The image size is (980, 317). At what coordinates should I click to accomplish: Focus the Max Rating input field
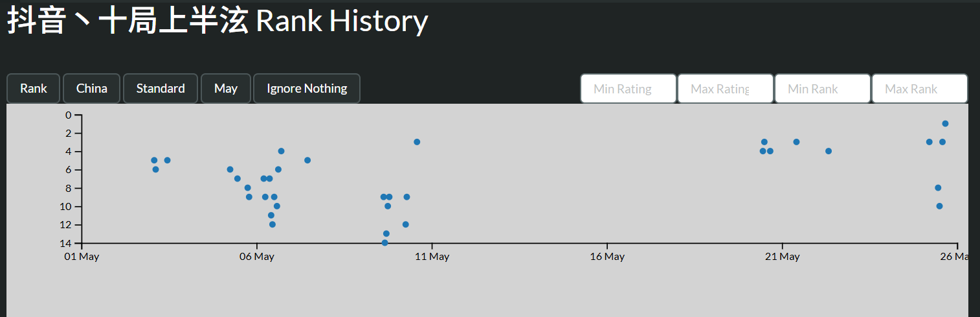pyautogui.click(x=726, y=89)
